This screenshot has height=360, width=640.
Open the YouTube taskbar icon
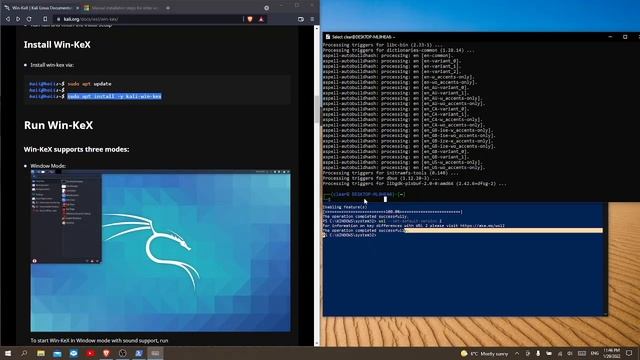90,353
